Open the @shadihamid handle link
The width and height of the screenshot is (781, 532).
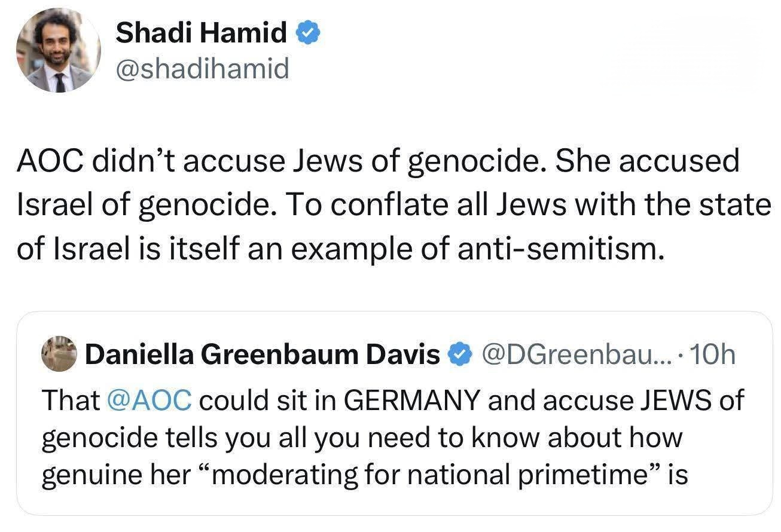(202, 70)
